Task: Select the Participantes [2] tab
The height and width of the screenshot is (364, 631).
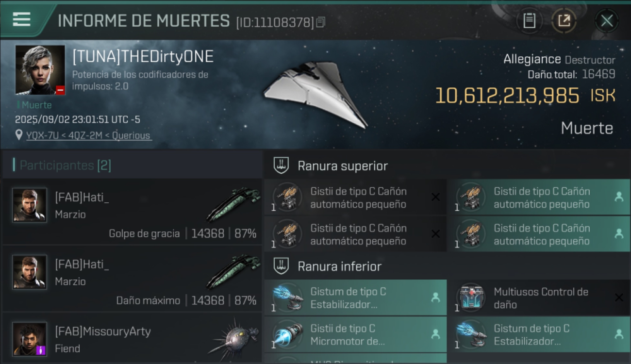Action: (x=66, y=165)
